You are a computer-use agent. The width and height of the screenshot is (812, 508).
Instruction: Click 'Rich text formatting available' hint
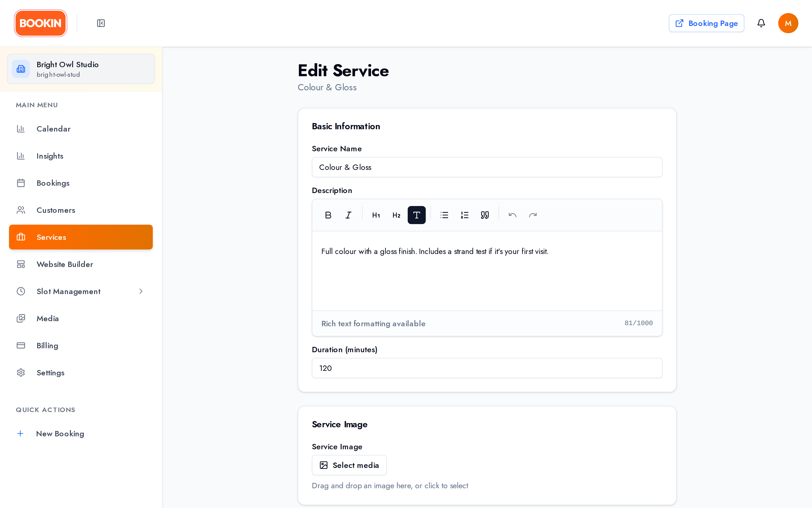pyautogui.click(x=373, y=323)
